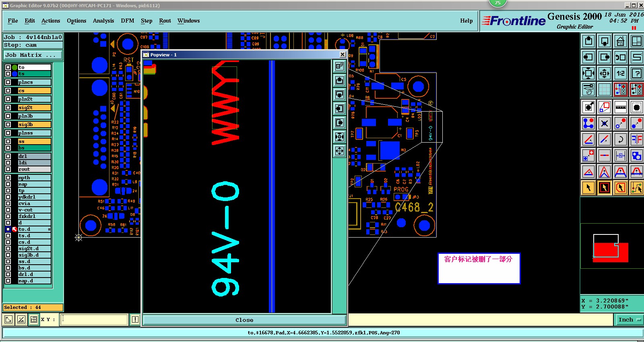Open the File menu

(13, 21)
